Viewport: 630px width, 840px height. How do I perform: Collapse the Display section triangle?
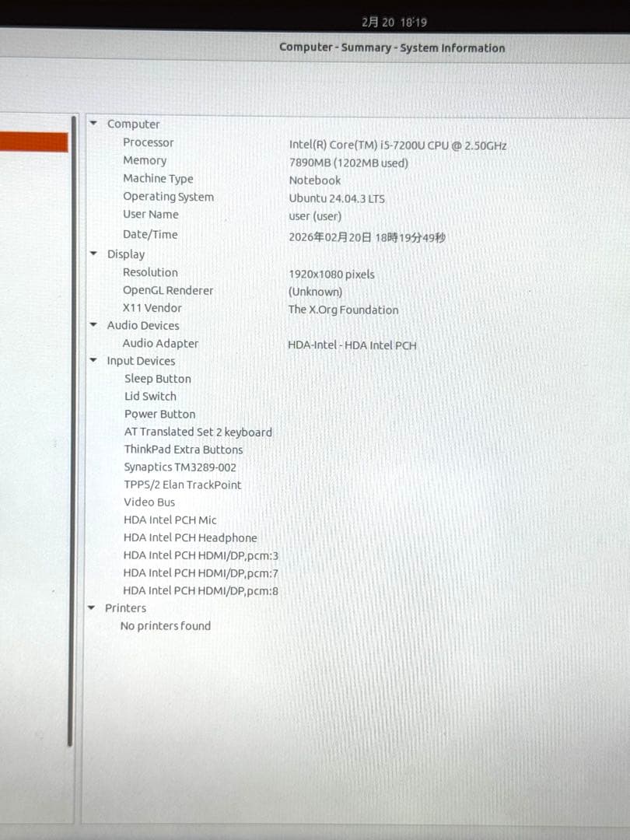pyautogui.click(x=93, y=254)
